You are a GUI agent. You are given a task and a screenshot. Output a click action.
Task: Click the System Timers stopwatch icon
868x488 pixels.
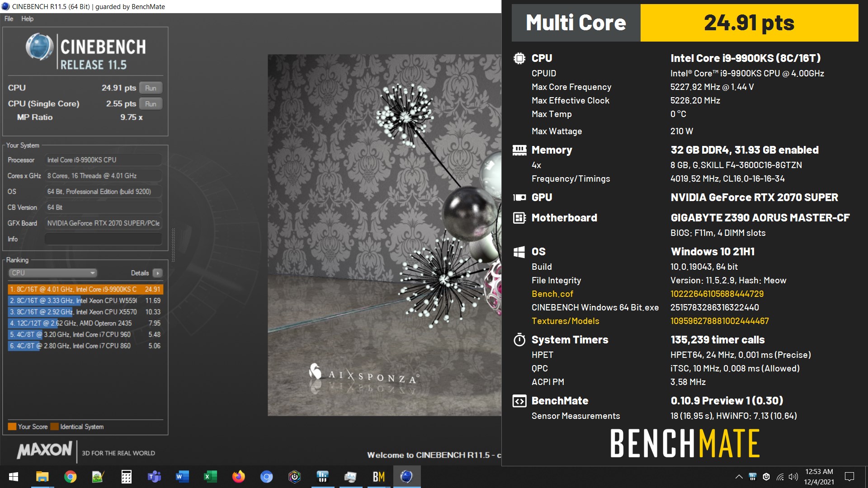(x=519, y=339)
